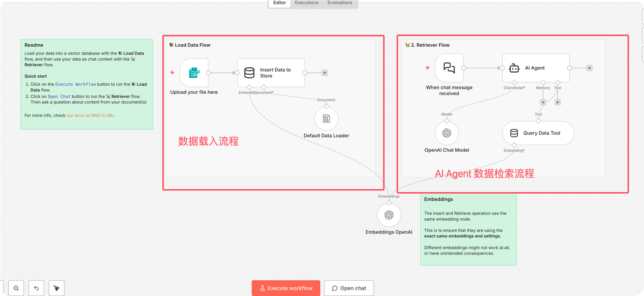The image size is (644, 296).
Task: Add a Memory sub-node to AI Agent
Action: click(543, 102)
